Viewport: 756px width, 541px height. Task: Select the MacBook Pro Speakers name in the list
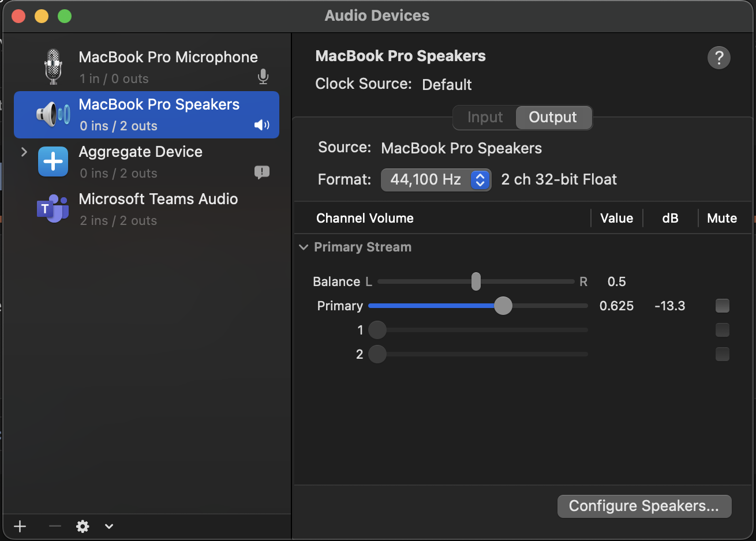159,104
